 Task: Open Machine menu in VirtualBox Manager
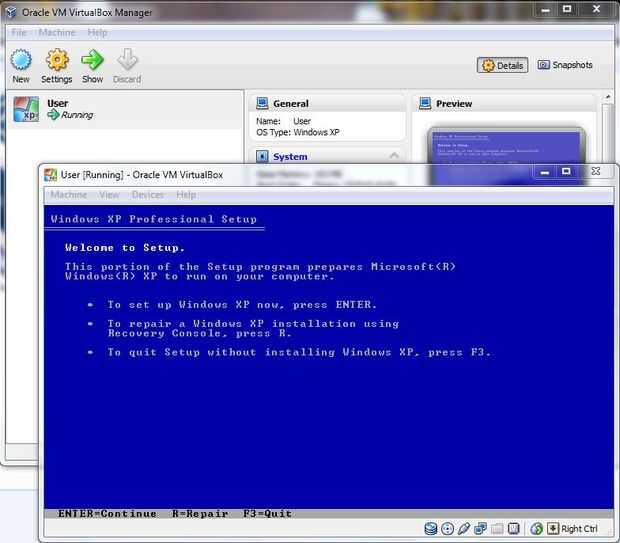click(57, 32)
